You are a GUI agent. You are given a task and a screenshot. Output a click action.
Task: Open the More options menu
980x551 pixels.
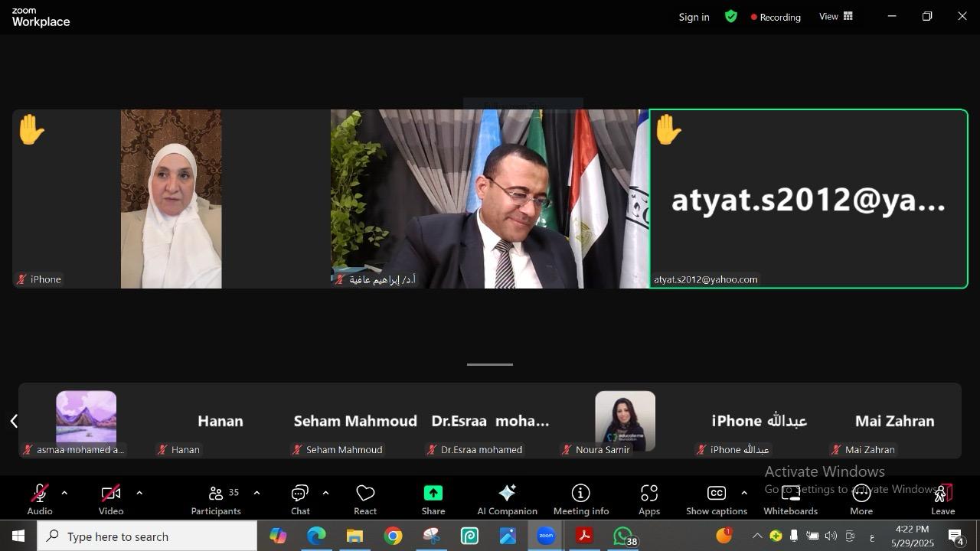click(x=861, y=499)
